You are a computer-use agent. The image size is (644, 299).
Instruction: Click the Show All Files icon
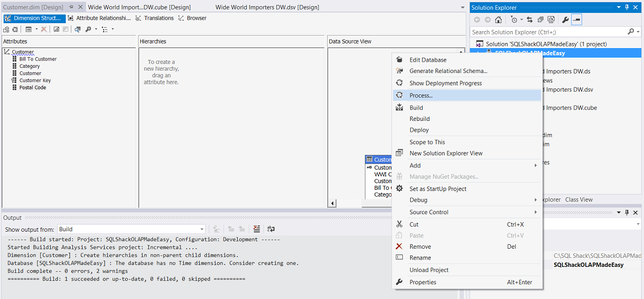tap(551, 20)
